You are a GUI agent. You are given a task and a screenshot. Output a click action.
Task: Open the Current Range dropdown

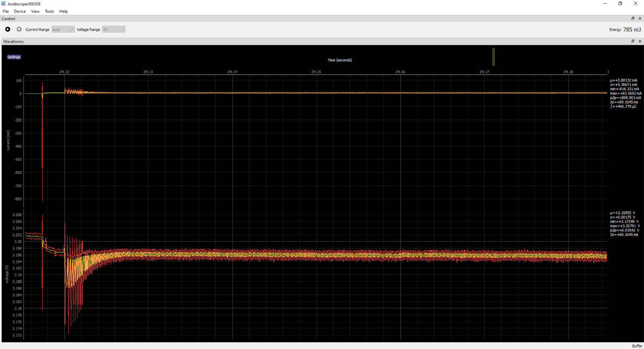[63, 29]
